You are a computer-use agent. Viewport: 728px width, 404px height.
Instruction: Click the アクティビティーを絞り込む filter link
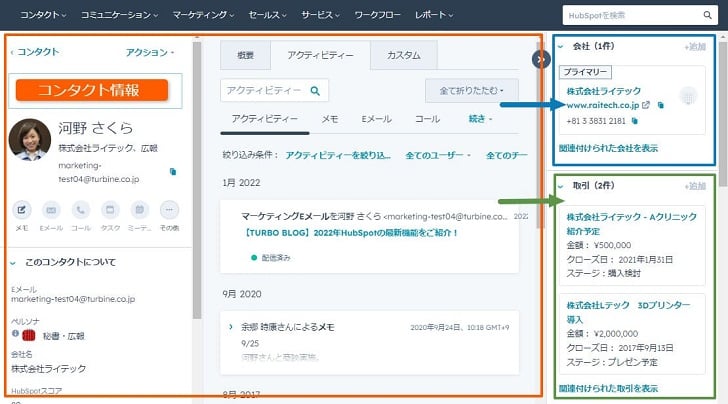(338, 155)
